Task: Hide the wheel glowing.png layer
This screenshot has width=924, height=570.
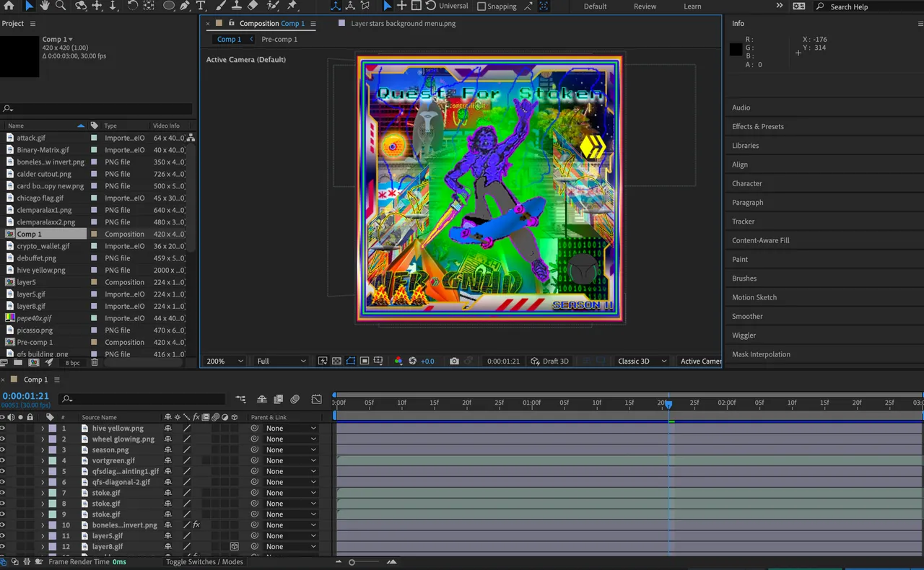Action: 2,439
